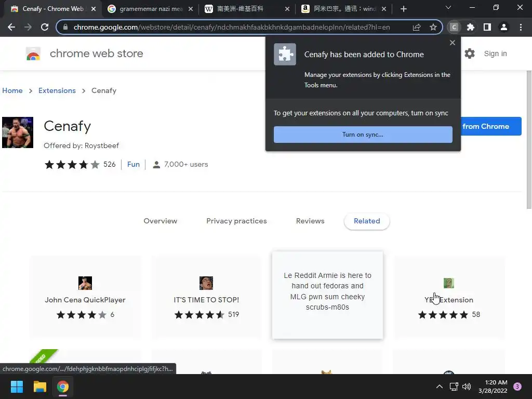Open the Privacy practices tab

pos(236,221)
